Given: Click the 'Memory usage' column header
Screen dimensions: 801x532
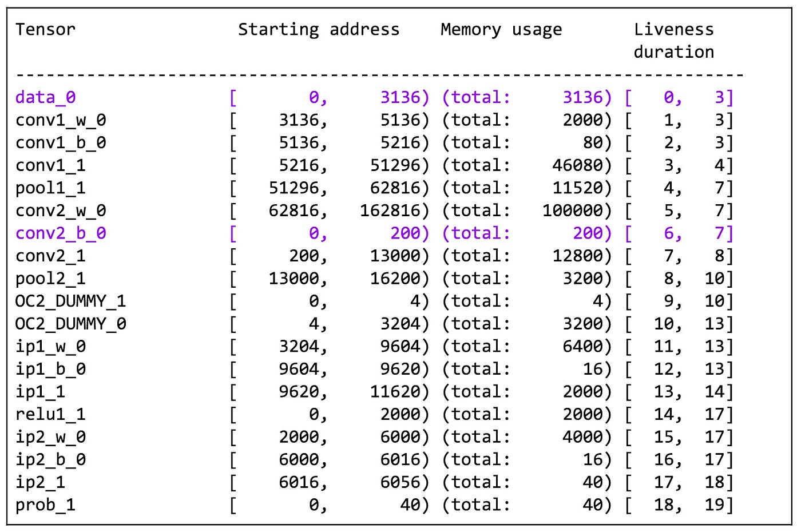Looking at the screenshot, I should (x=501, y=29).
